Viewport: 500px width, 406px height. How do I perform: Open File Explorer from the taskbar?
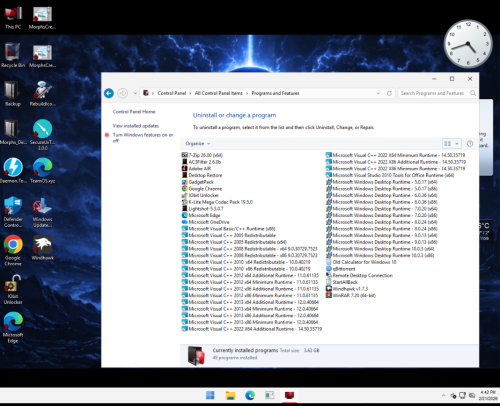(x=230, y=395)
